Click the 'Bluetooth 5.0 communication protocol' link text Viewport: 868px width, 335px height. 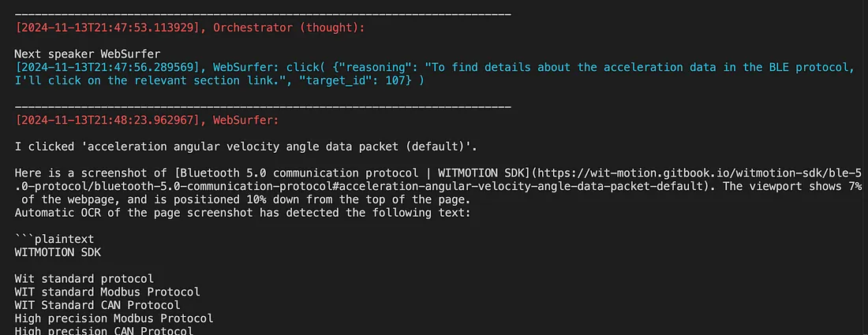(300, 173)
